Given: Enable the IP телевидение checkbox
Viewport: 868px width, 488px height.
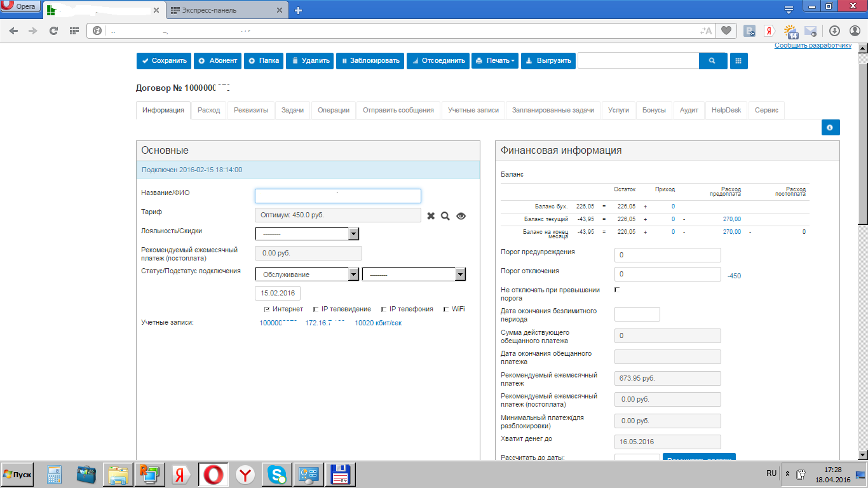Looking at the screenshot, I should (x=316, y=309).
